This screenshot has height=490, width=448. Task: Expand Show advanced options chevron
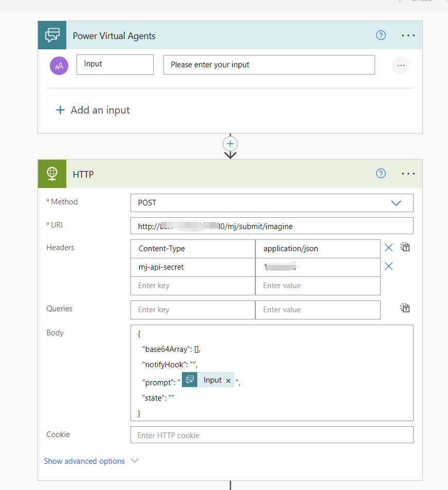135,461
